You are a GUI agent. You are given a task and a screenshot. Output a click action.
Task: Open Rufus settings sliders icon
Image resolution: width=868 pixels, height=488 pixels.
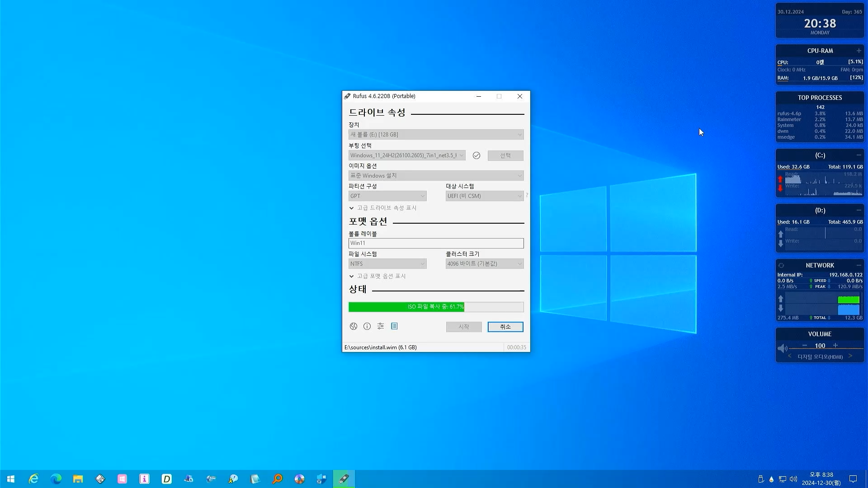[x=381, y=326]
